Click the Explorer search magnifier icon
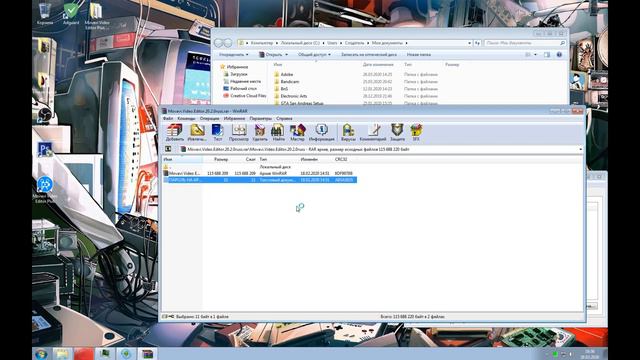640x360 pixels. pyautogui.click(x=562, y=43)
